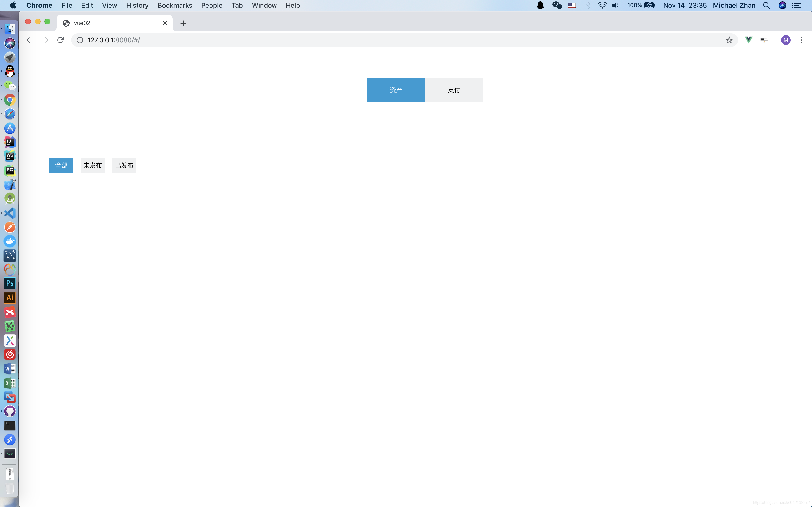Click the bookmark star icon
The image size is (812, 507).
(729, 40)
